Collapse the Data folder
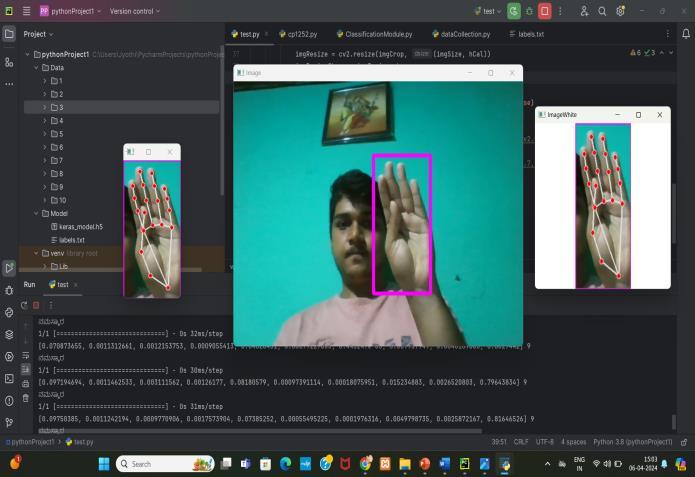 pos(36,68)
